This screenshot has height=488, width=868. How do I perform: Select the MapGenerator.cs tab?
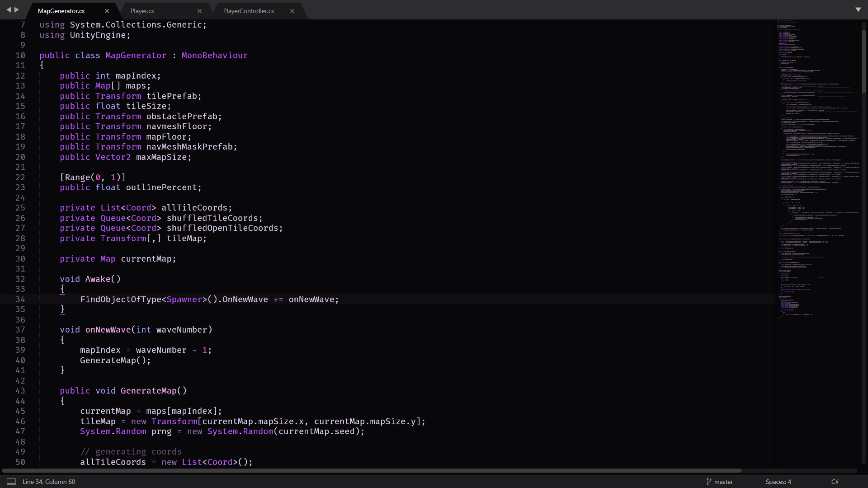[61, 11]
